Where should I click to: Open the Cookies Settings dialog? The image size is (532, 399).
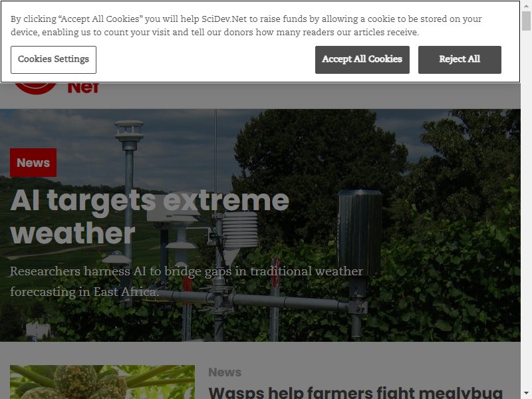(53, 60)
